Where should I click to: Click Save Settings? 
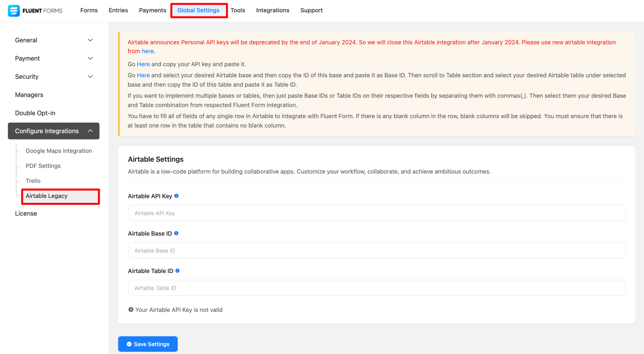pyautogui.click(x=147, y=344)
